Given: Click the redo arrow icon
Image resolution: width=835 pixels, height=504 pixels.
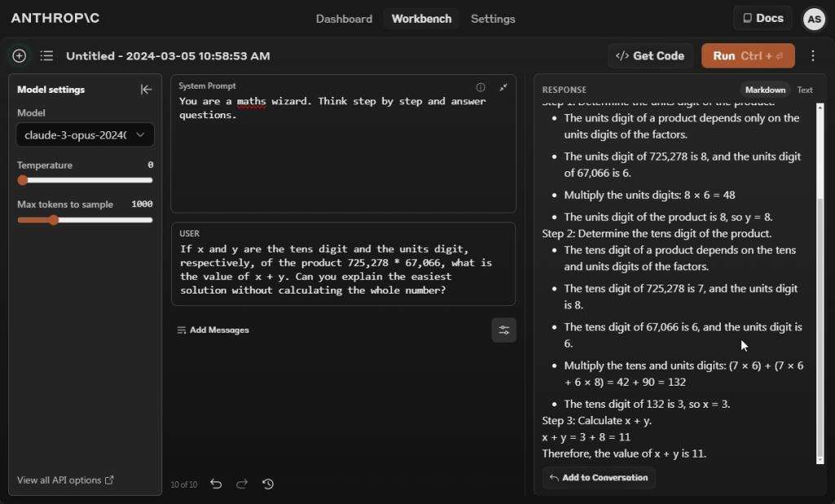Looking at the screenshot, I should [x=242, y=484].
